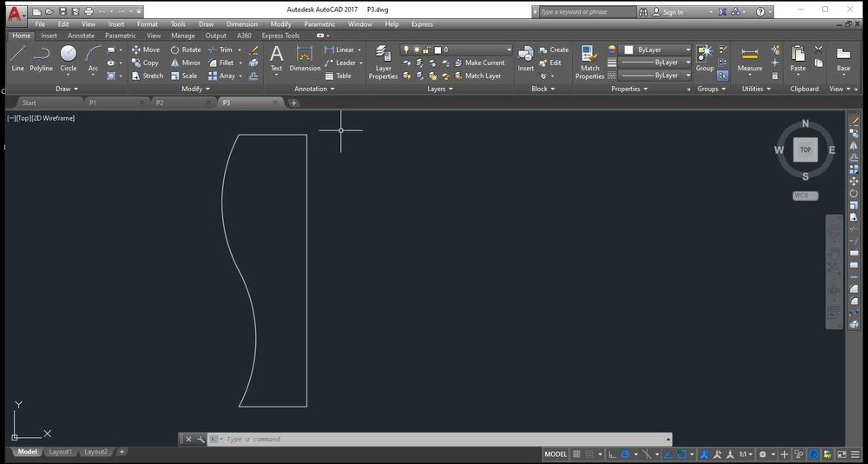Click Sign In link
Viewport: 868px width, 464px height.
(x=667, y=11)
